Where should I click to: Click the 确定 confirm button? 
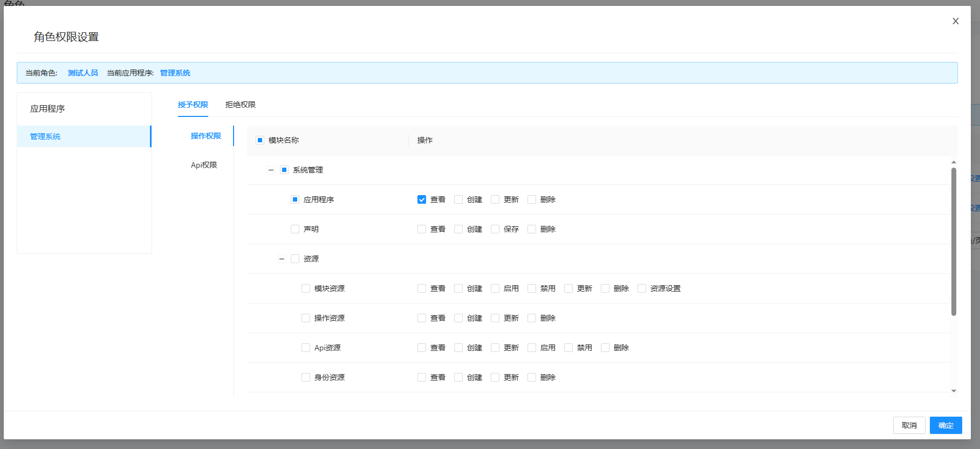(946, 425)
